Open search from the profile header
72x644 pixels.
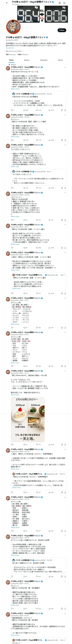click(x=64, y=3)
